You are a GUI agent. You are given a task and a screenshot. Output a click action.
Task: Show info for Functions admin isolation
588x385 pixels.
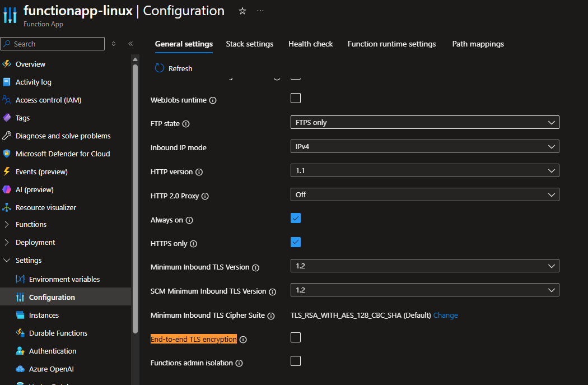tap(239, 363)
